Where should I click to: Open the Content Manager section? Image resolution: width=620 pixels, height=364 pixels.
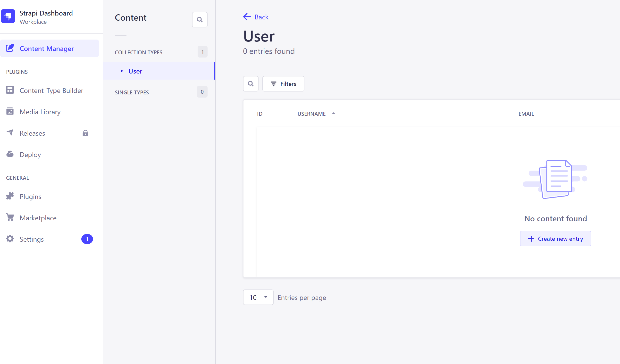tap(50, 49)
